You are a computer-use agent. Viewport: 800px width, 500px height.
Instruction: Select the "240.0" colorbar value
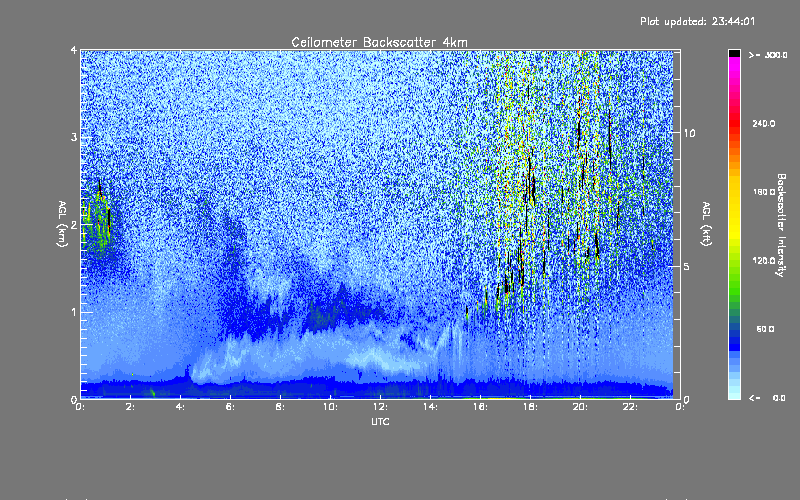764,123
